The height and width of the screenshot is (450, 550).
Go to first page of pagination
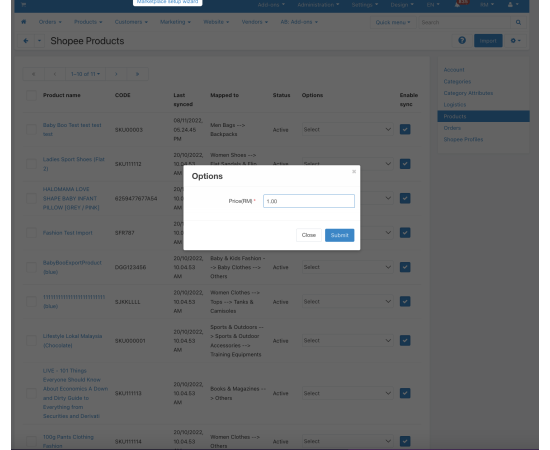coord(33,74)
